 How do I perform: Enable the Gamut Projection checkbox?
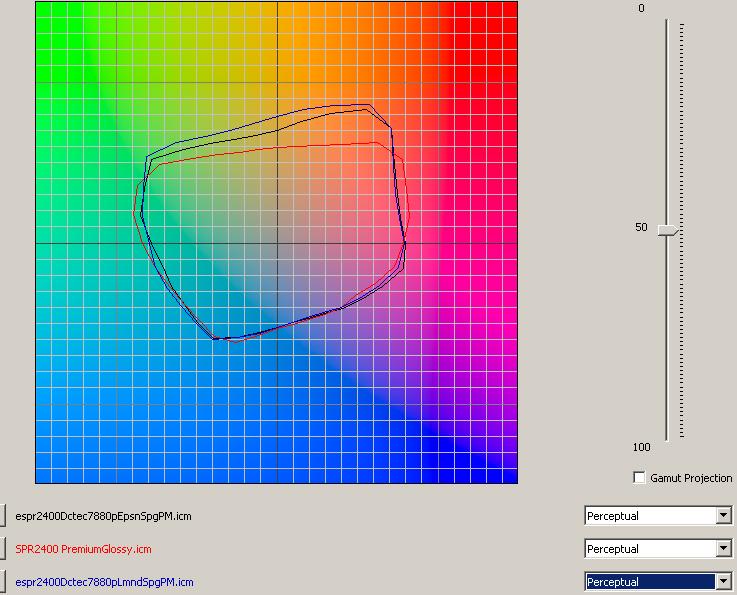pyautogui.click(x=639, y=478)
